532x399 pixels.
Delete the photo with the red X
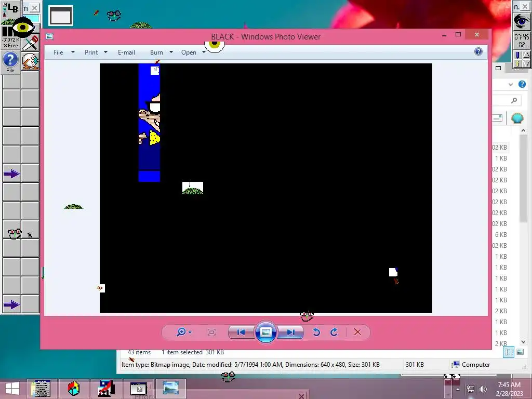[x=357, y=332]
